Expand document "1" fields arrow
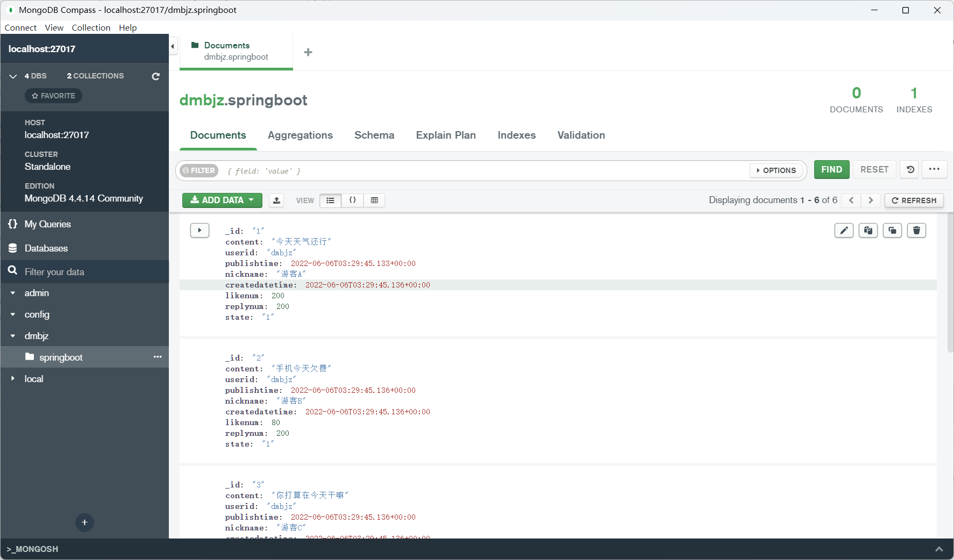Screen dimensions: 954x560 (x=200, y=231)
